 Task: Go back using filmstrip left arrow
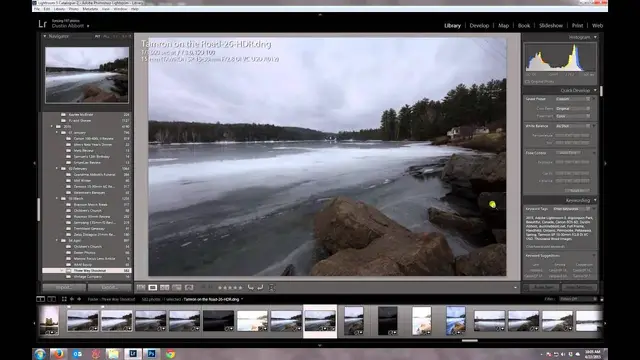coord(72,299)
